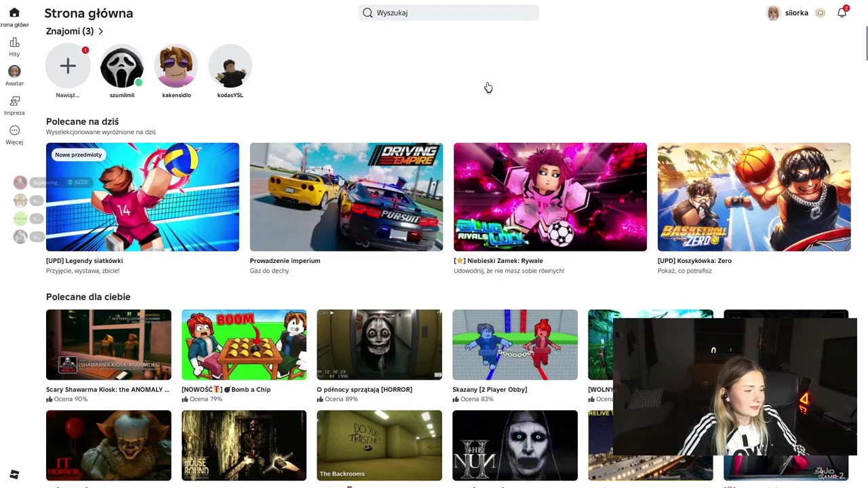868x488 pixels.
Task: Open the Więcej more menu icon
Action: tap(14, 130)
